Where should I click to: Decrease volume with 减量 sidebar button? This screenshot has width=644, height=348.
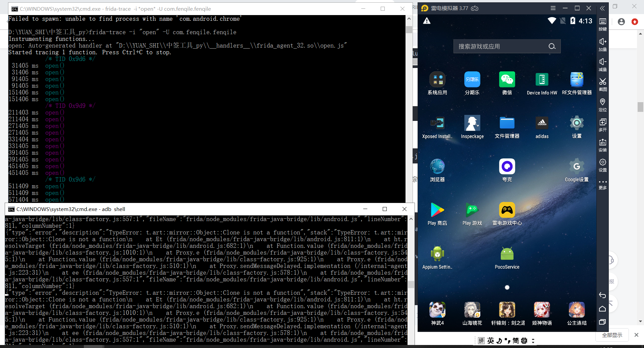(603, 65)
